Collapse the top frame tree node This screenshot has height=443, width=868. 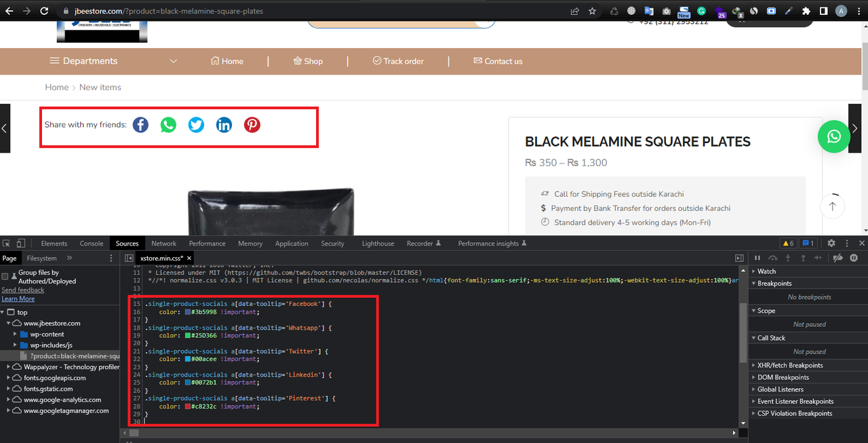coord(4,313)
